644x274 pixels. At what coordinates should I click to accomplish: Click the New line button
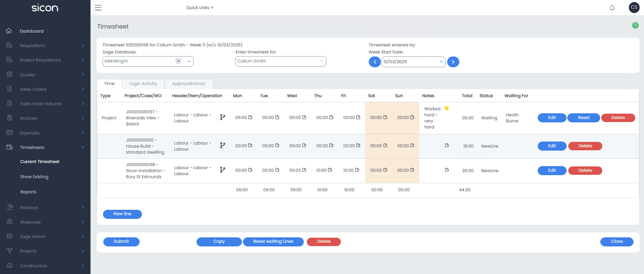(122, 214)
